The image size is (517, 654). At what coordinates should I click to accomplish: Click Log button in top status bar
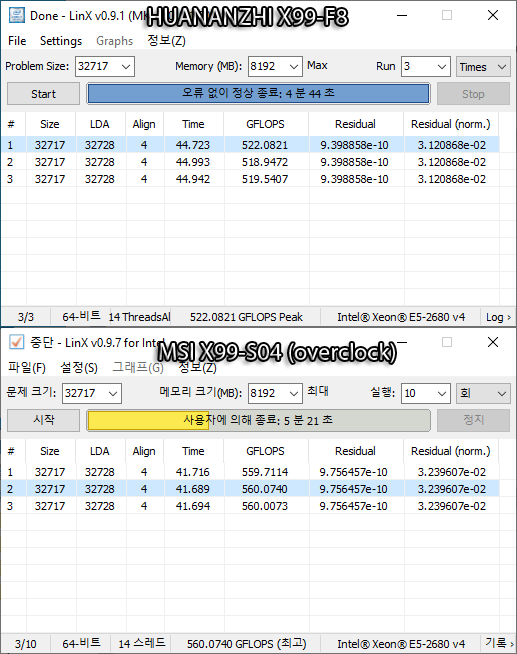tap(498, 317)
